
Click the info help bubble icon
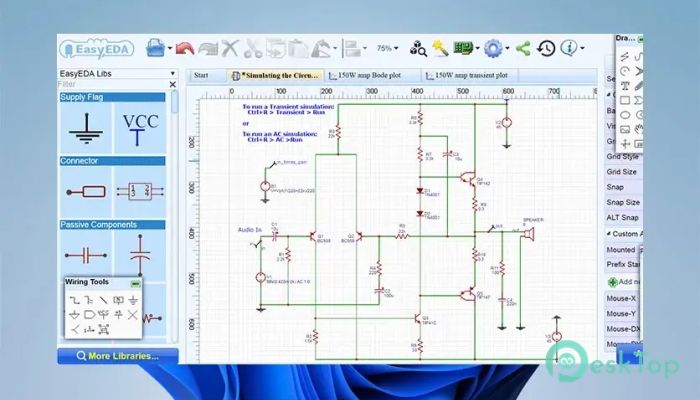click(569, 48)
